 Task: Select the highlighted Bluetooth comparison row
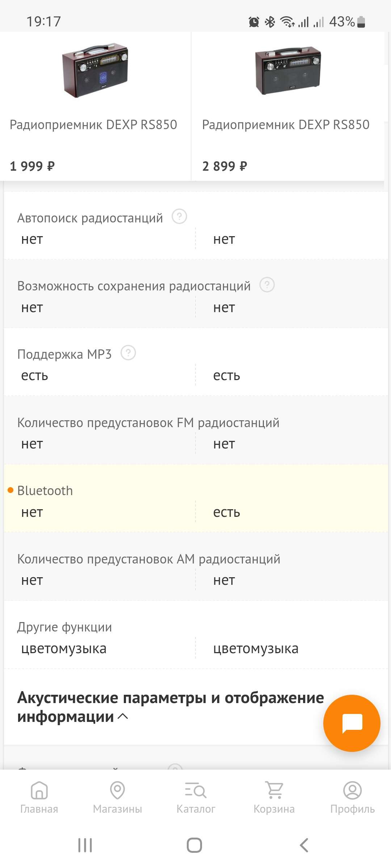196,498
